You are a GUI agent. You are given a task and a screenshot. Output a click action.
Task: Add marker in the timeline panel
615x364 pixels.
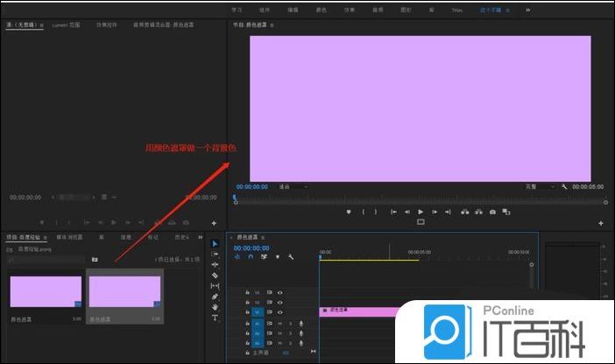(278, 257)
